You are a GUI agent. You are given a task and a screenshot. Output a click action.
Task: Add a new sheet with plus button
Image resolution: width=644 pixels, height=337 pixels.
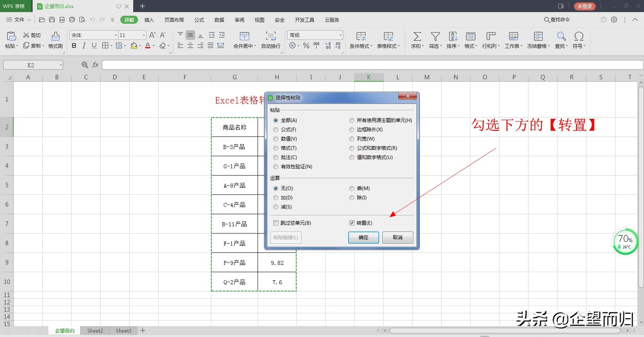tap(142, 331)
